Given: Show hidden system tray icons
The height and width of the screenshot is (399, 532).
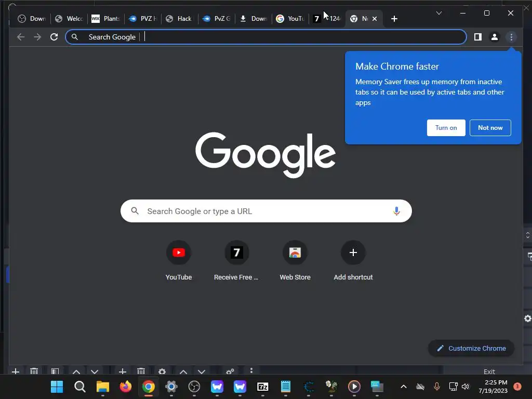Looking at the screenshot, I should coord(403,387).
